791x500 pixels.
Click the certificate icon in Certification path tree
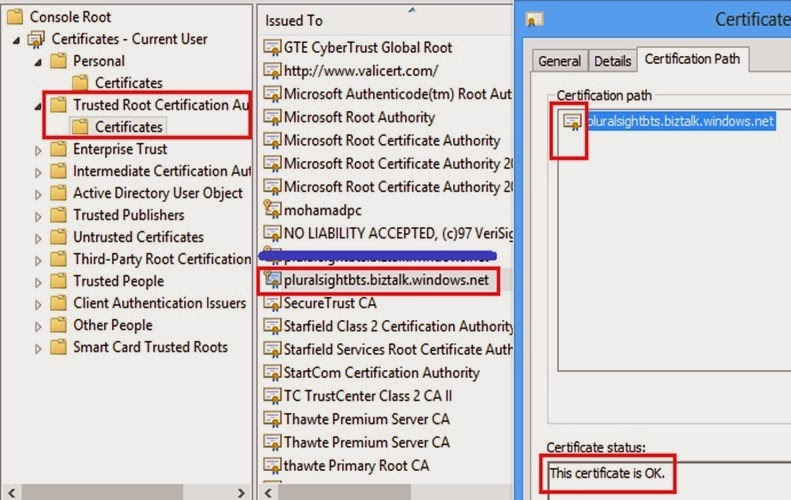573,122
